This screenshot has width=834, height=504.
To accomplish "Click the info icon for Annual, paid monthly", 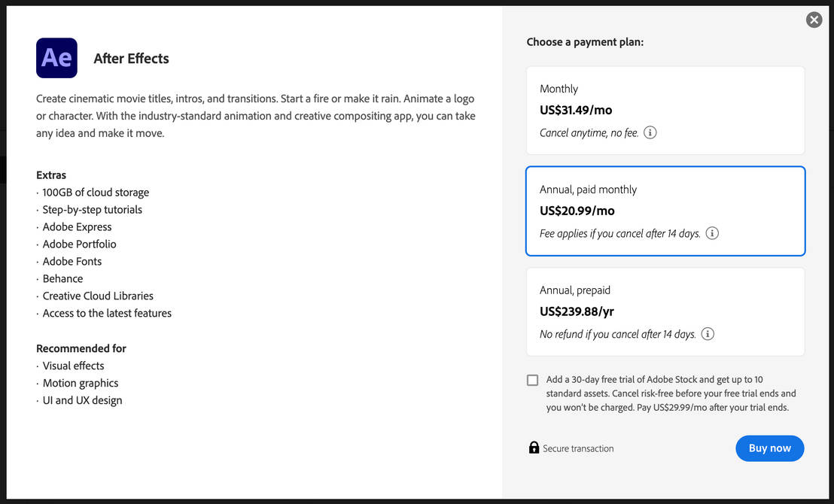I will (x=712, y=233).
